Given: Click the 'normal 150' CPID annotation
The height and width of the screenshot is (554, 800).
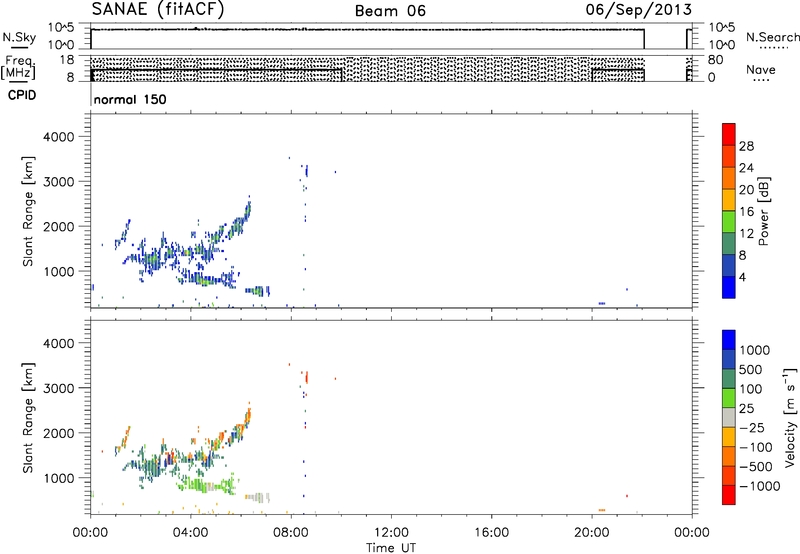Looking at the screenshot, I should [x=130, y=99].
